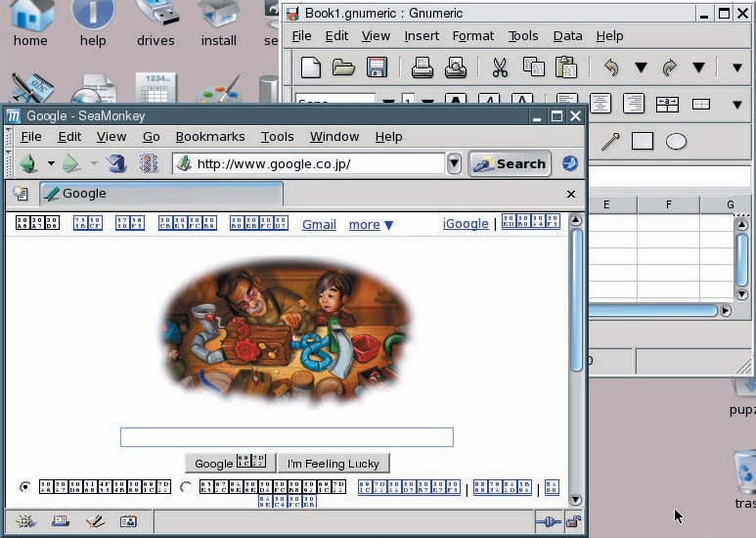Viewport: 756px width, 538px height.
Task: Click the I'm Feeling Lucky button
Action: tap(334, 464)
